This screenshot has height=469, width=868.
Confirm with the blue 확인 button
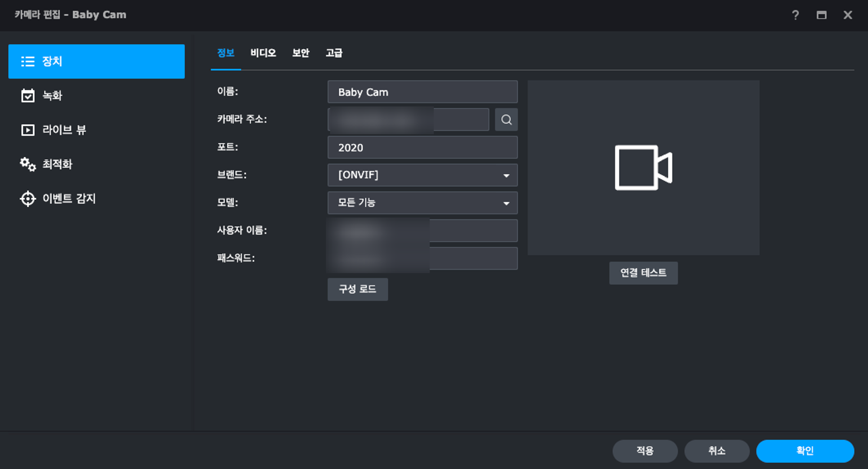(805, 451)
